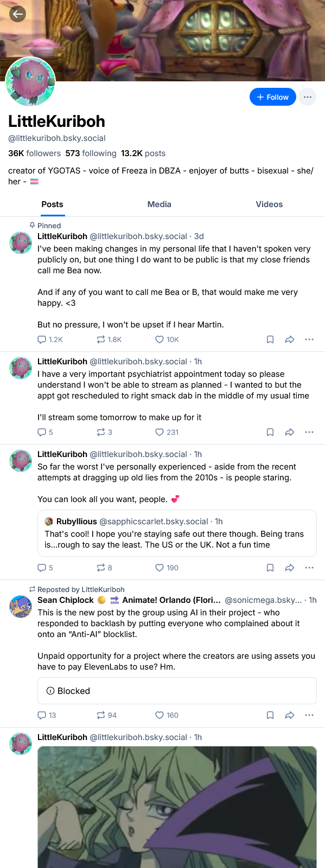This screenshot has height=868, width=325.
Task: Follow LittleKuriboh
Action: click(x=272, y=97)
